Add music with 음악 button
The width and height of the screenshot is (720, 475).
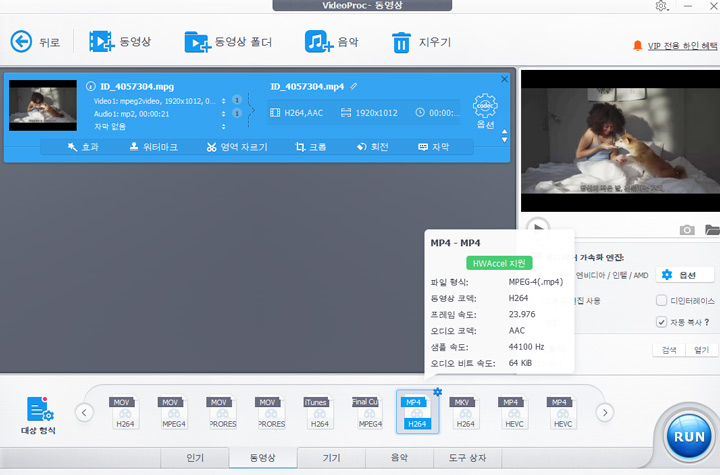pos(331,42)
